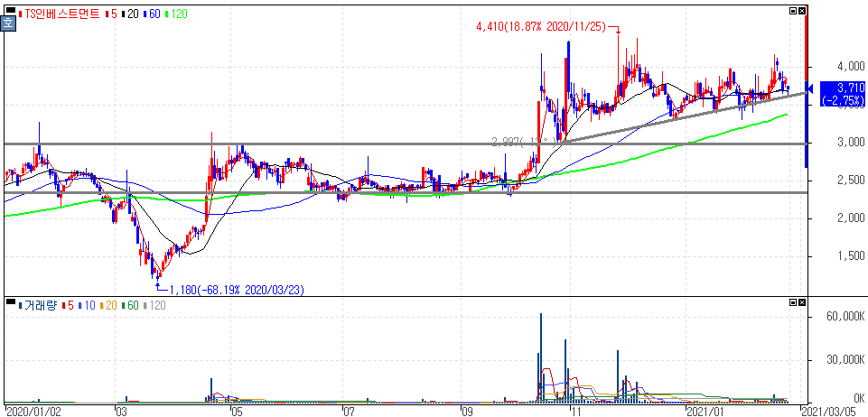Click the low label 1,180(-68.19% 2020/03/23)
Viewport: 868px width, 417px height.
(x=237, y=289)
